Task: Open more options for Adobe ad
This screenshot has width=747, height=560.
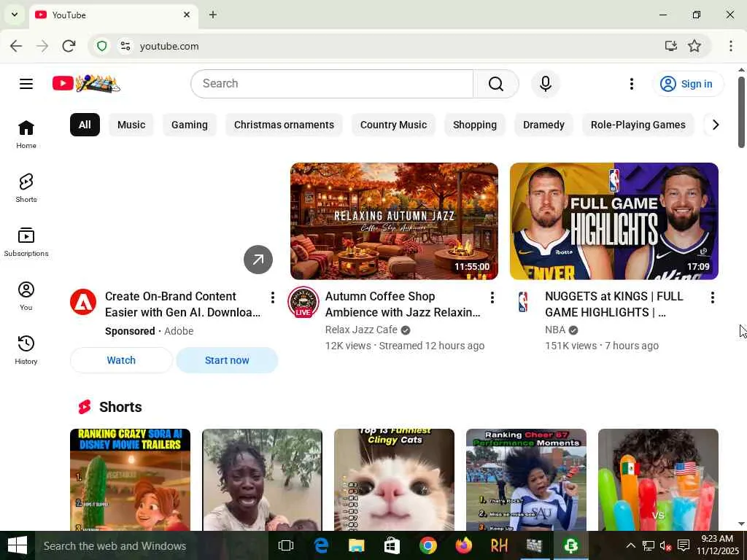Action: (x=273, y=297)
